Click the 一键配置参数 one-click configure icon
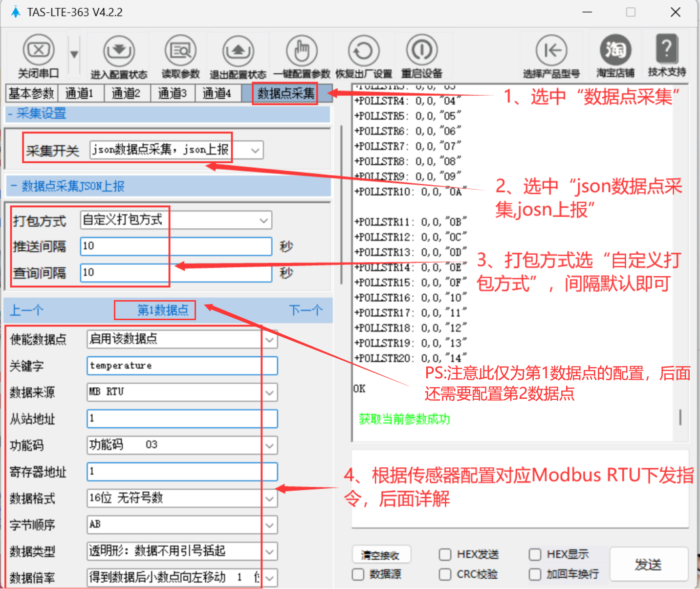The image size is (700, 589). [302, 50]
